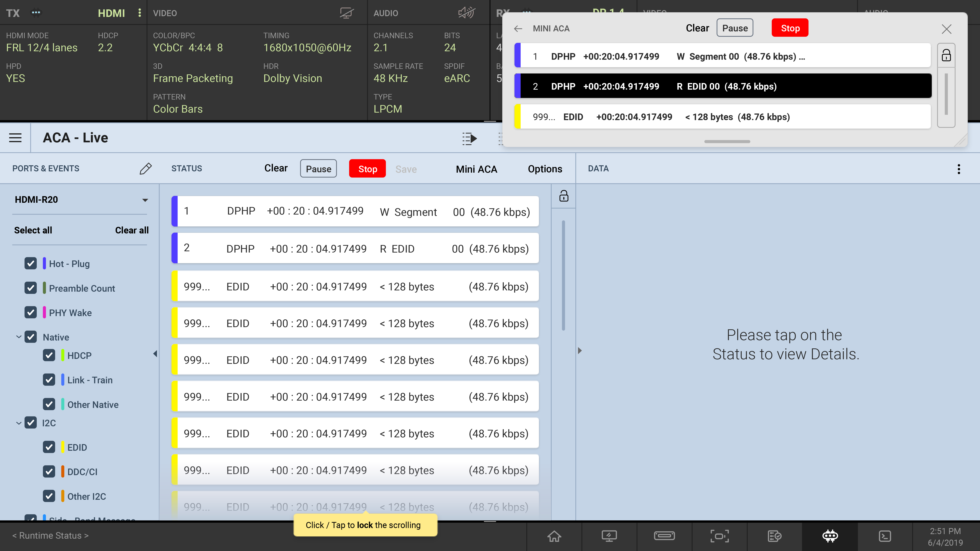Image resolution: width=980 pixels, height=551 pixels.
Task: Click Select all events
Action: pyautogui.click(x=33, y=231)
